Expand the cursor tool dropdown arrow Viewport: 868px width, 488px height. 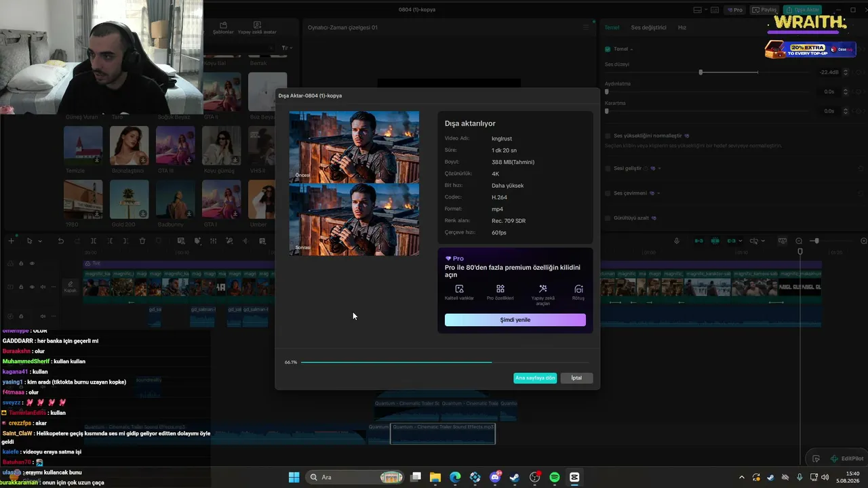pos(40,241)
